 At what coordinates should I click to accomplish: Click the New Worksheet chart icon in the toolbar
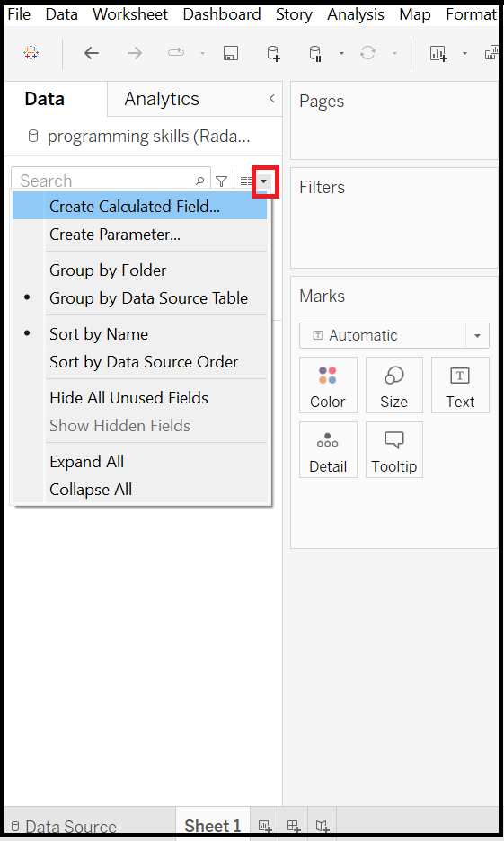pos(438,53)
